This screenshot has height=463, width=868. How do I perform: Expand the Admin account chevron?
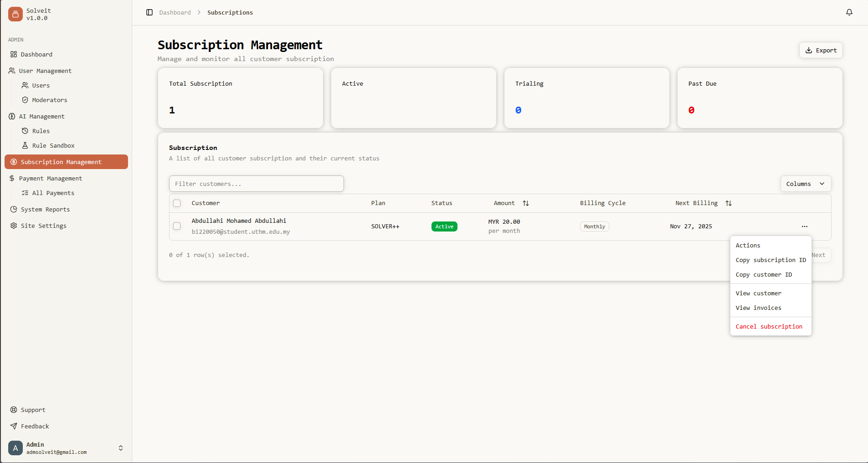point(120,448)
